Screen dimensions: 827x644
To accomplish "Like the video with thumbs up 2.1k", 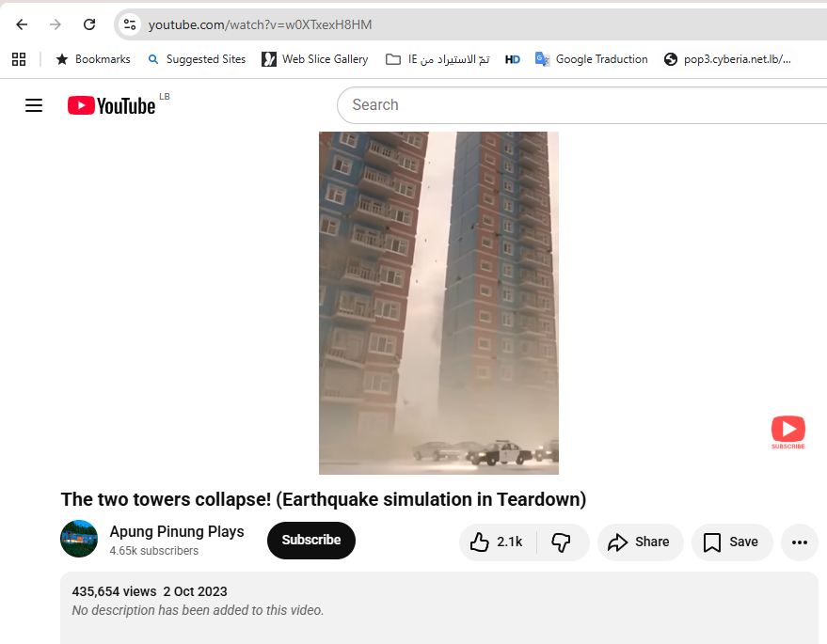I will (498, 542).
